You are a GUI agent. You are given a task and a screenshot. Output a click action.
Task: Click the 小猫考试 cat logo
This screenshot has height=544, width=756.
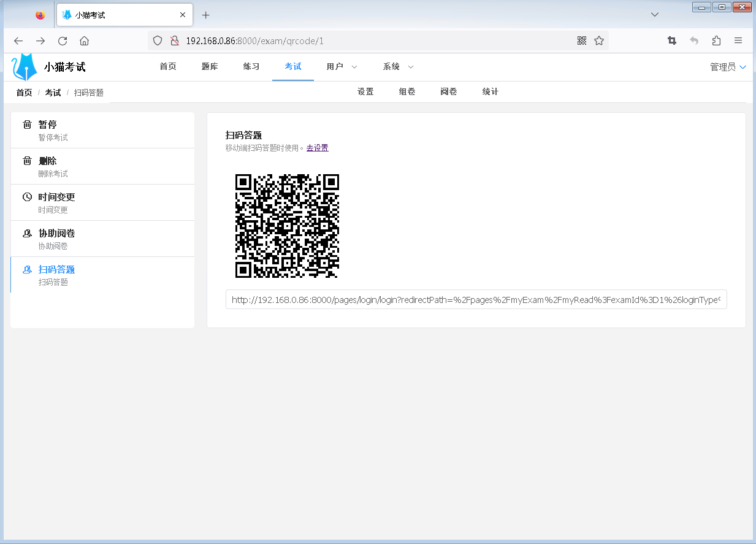point(22,66)
